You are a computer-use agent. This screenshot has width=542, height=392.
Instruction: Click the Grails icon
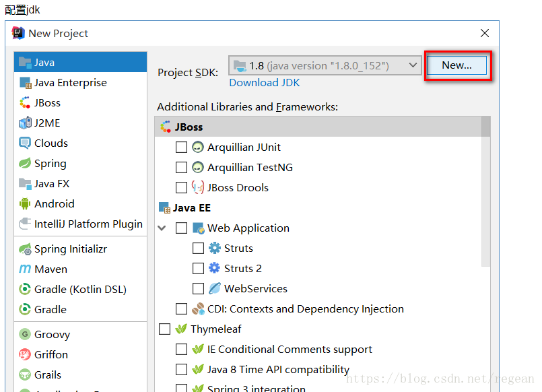tap(25, 374)
